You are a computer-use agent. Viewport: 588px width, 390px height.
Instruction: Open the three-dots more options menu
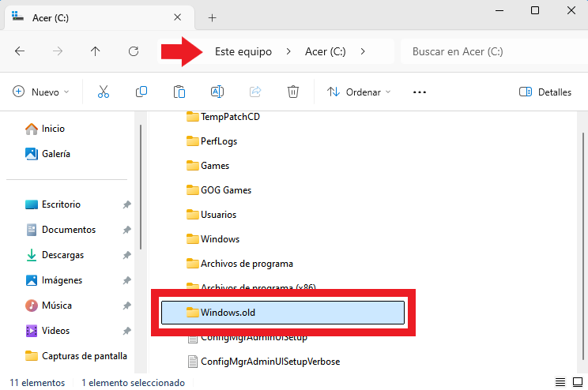pos(419,92)
